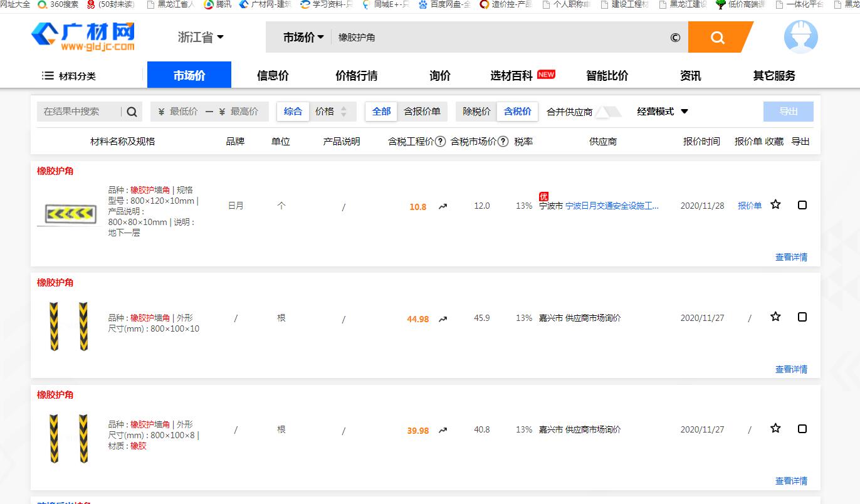Click the 12.0 market price value
This screenshot has width=860, height=504.
481,206
